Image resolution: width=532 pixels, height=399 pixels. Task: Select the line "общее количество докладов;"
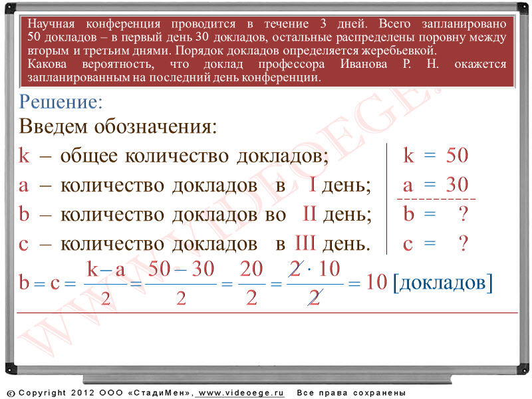(194, 156)
